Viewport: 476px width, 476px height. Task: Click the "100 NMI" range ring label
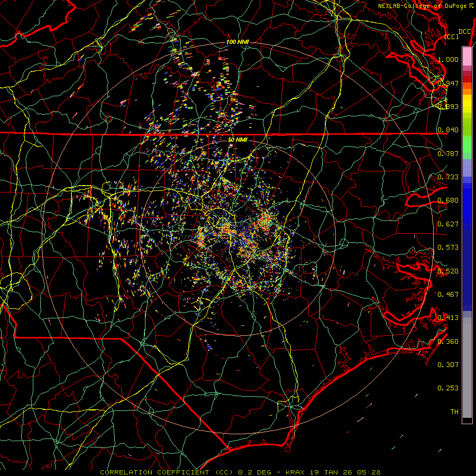point(237,42)
